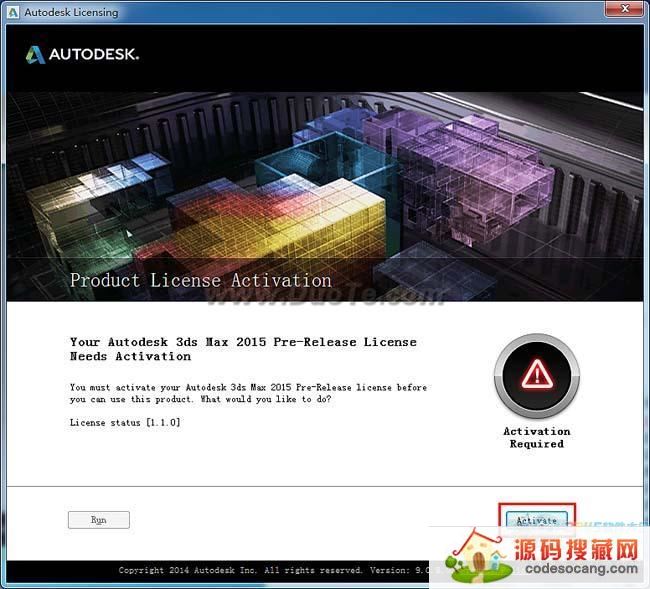650x589 pixels.
Task: Click the Autodesk Licensing title bar icon
Action: click(x=12, y=12)
